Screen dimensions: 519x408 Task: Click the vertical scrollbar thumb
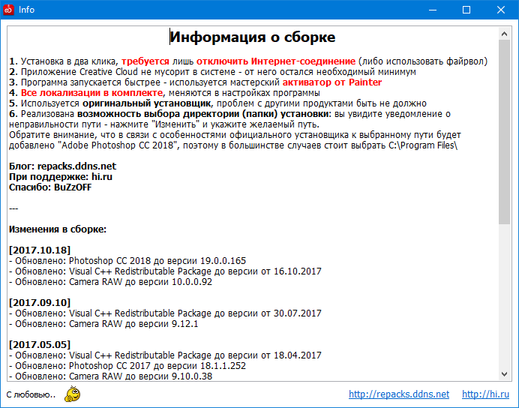click(504, 132)
